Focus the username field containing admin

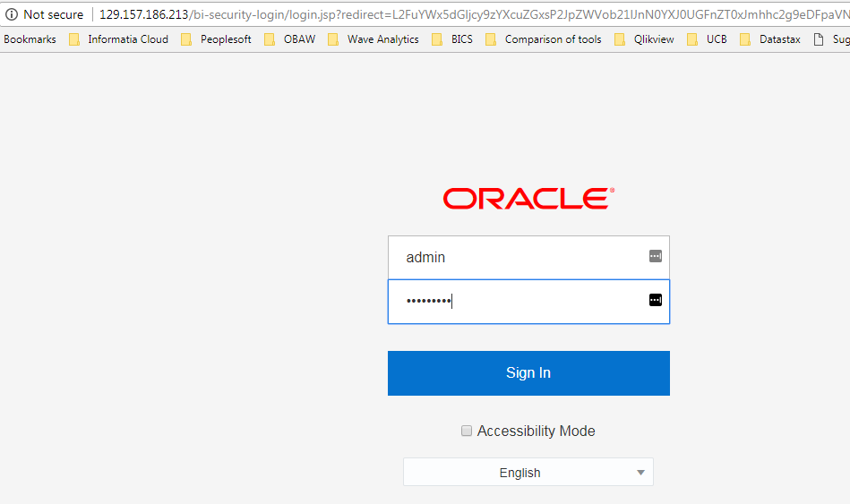tap(519, 257)
